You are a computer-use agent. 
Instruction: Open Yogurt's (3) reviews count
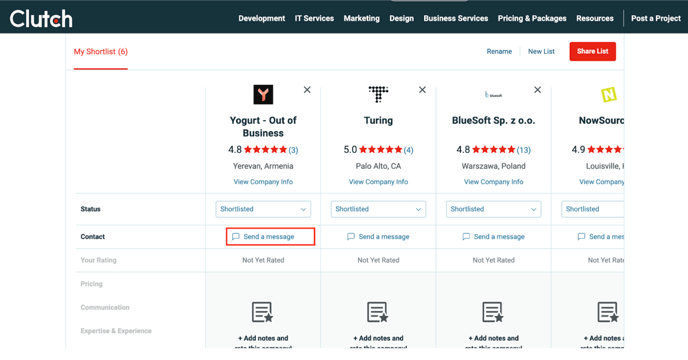coord(293,150)
